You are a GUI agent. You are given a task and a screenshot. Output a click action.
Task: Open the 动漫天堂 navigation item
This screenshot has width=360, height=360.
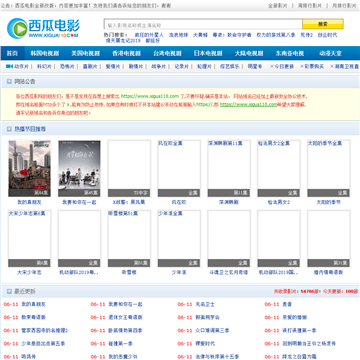[x=330, y=53]
